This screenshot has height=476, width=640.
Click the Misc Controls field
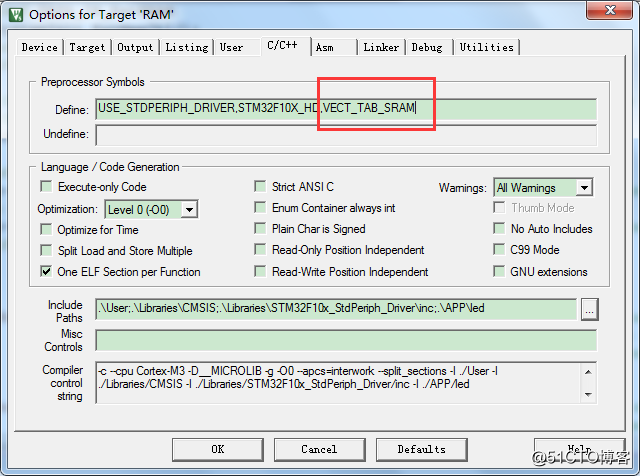(x=346, y=340)
